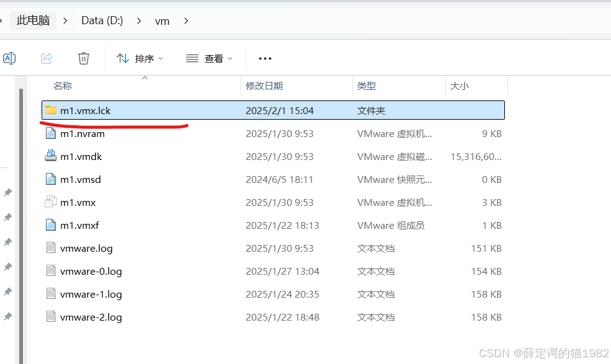Open the 排序 sort dropdown
Image resolution: width=611 pixels, height=364 pixels.
(140, 58)
